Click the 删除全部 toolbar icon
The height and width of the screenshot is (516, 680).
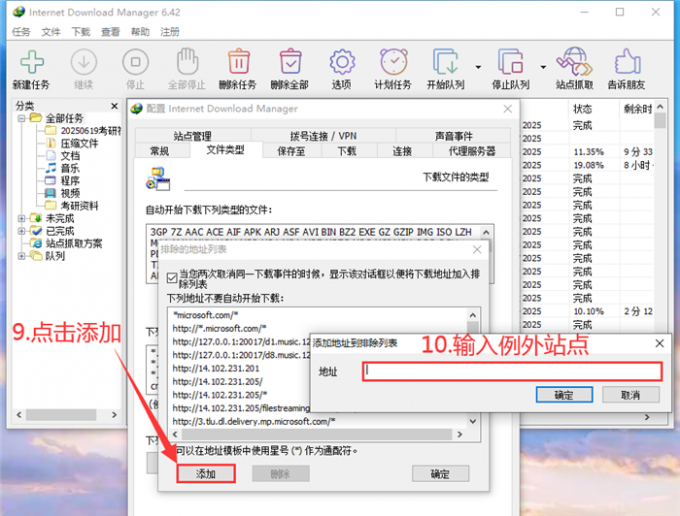[290, 62]
